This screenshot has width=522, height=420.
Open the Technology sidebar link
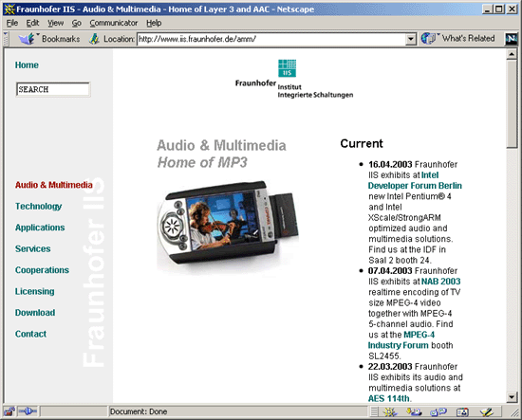(x=38, y=206)
